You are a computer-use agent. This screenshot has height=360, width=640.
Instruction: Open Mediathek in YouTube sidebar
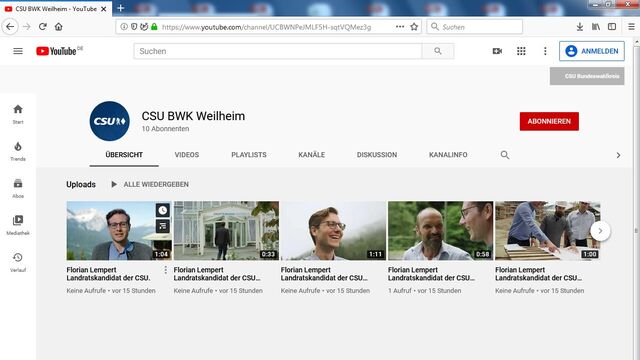18,225
